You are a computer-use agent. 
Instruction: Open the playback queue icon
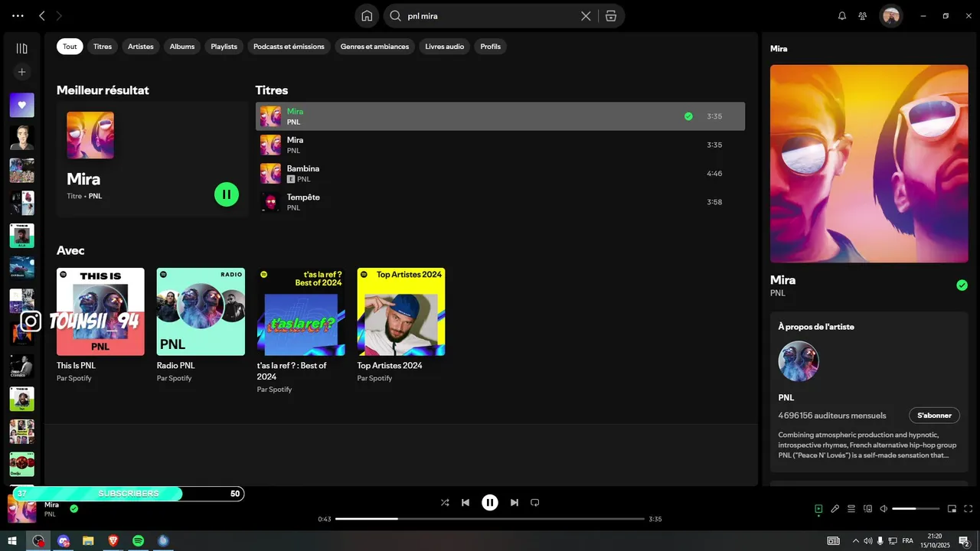click(851, 508)
